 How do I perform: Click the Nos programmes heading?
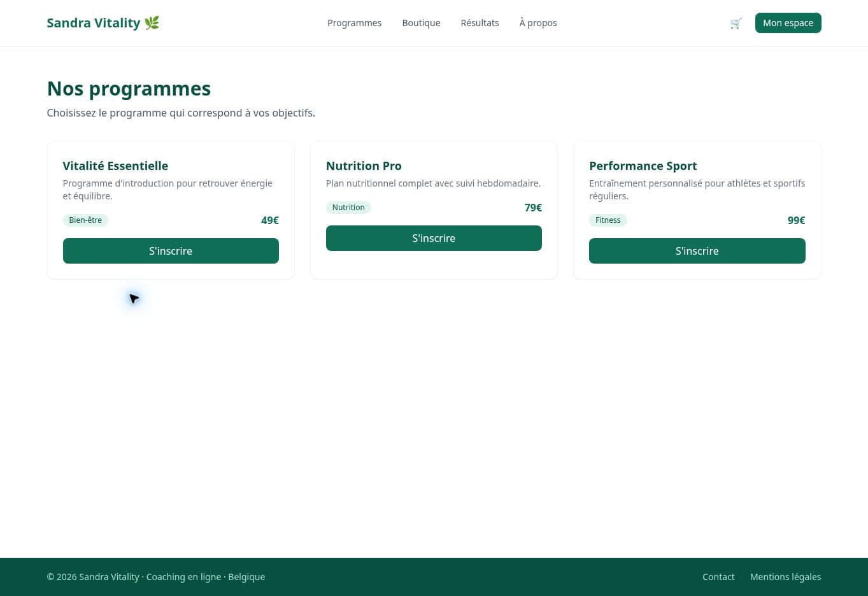129,89
